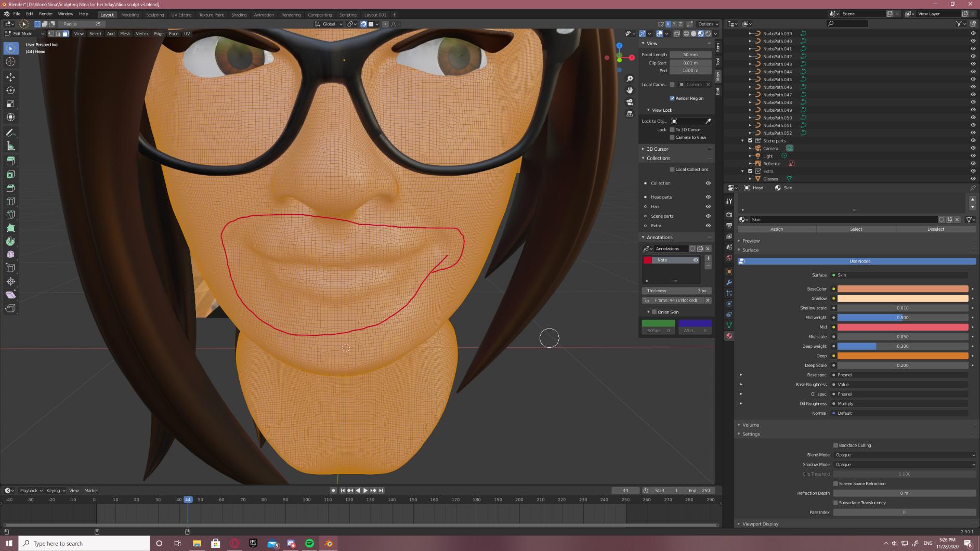Select the Loop Cut tool
Screen dimensions: 980x551
pyautogui.click(x=10, y=202)
